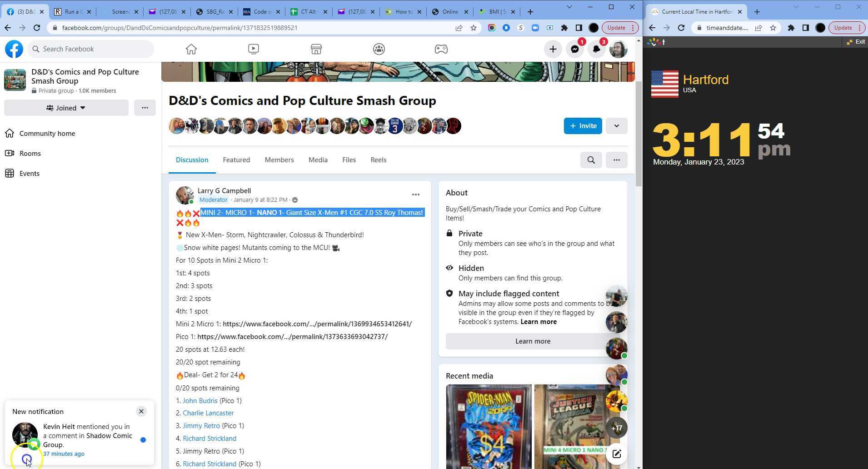Switch to the Members tab

click(x=279, y=160)
